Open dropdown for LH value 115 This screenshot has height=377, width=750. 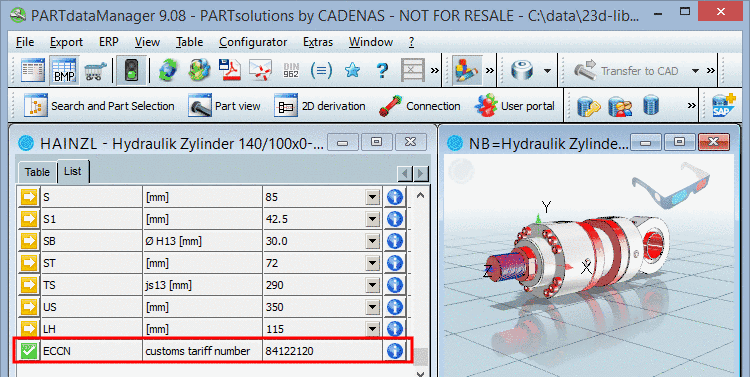point(372,329)
